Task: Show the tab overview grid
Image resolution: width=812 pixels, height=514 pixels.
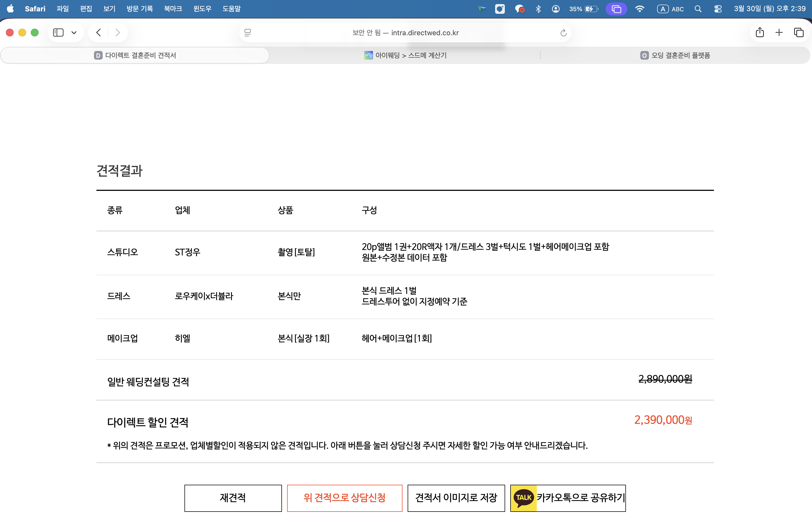Action: pos(798,33)
